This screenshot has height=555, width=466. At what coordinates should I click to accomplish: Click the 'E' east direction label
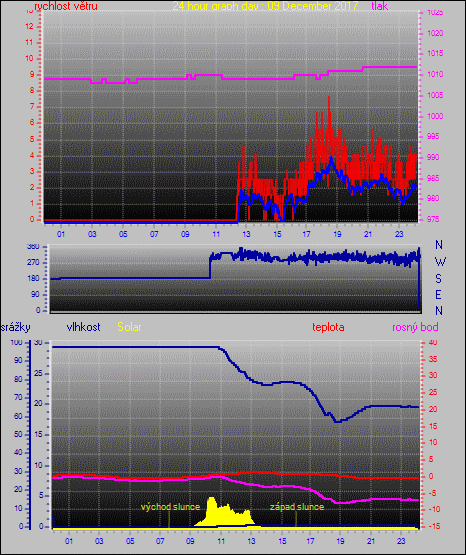pos(438,295)
